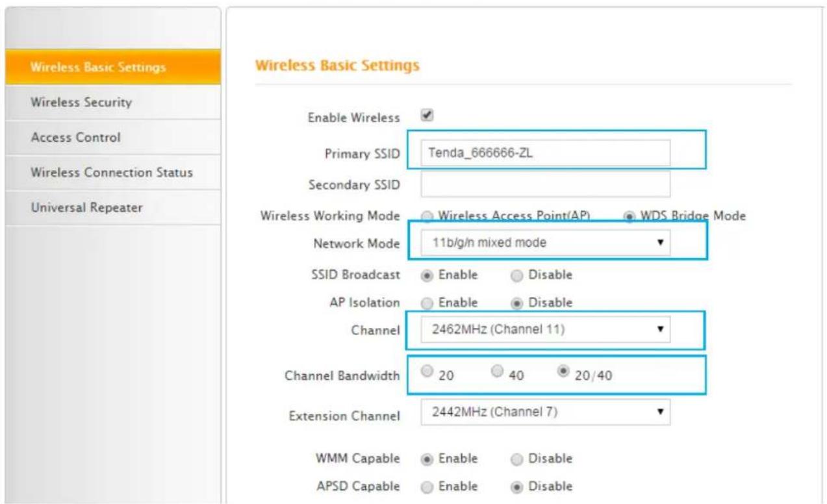Set AP Isolation to Disable

tap(516, 303)
